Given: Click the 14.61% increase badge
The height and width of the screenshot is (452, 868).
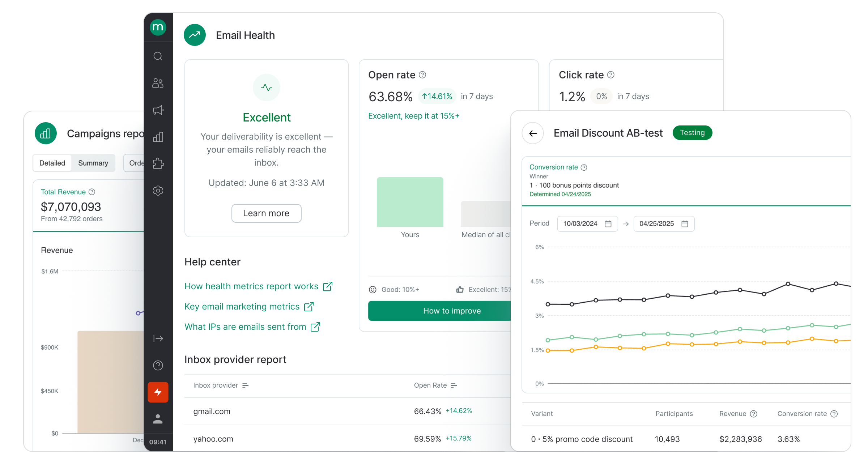Looking at the screenshot, I should tap(437, 96).
